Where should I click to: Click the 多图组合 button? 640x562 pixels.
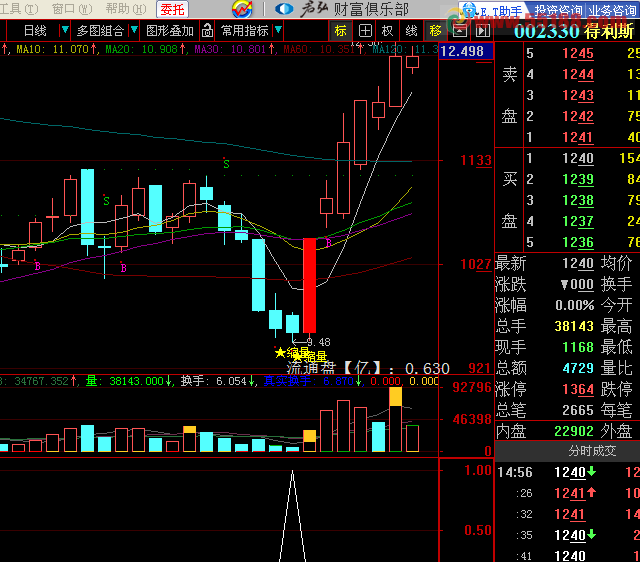[100, 31]
